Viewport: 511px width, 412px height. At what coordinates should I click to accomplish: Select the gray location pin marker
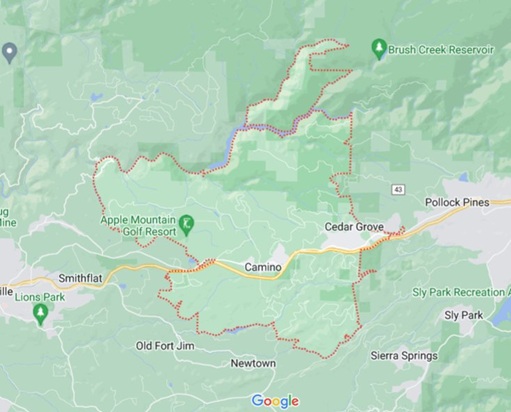click(9, 53)
